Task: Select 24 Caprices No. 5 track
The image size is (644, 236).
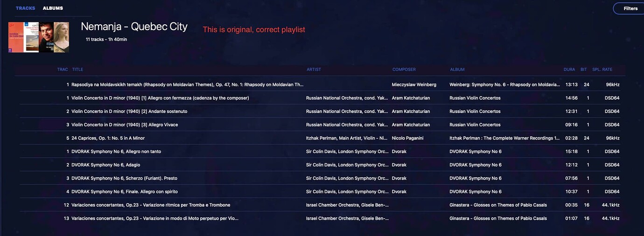Action: pyautogui.click(x=320, y=138)
